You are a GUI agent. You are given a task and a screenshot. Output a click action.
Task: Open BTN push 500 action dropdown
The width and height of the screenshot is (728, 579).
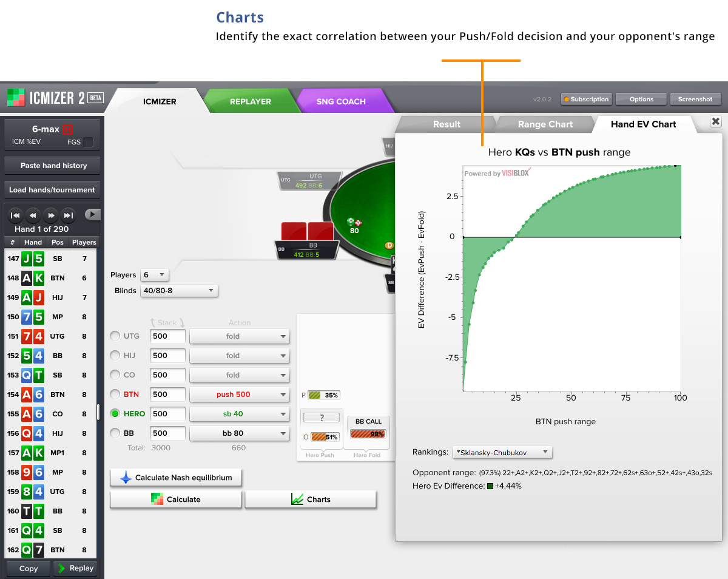coord(240,394)
